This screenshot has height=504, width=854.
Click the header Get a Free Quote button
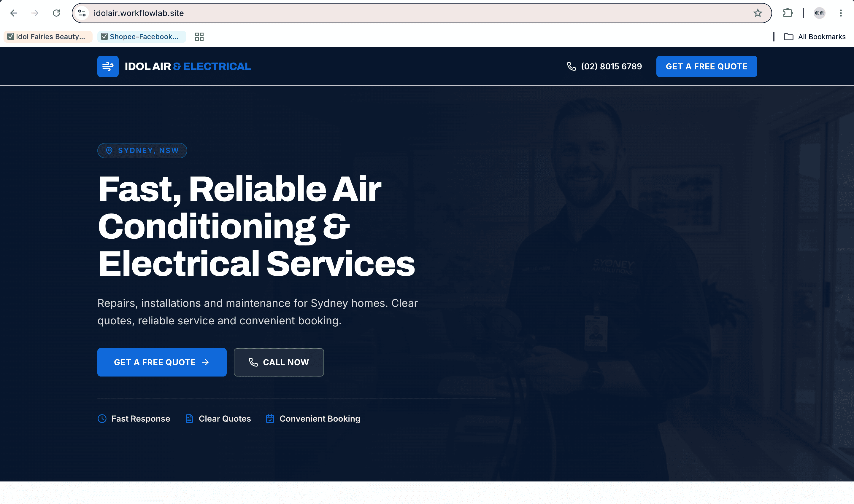(x=707, y=66)
